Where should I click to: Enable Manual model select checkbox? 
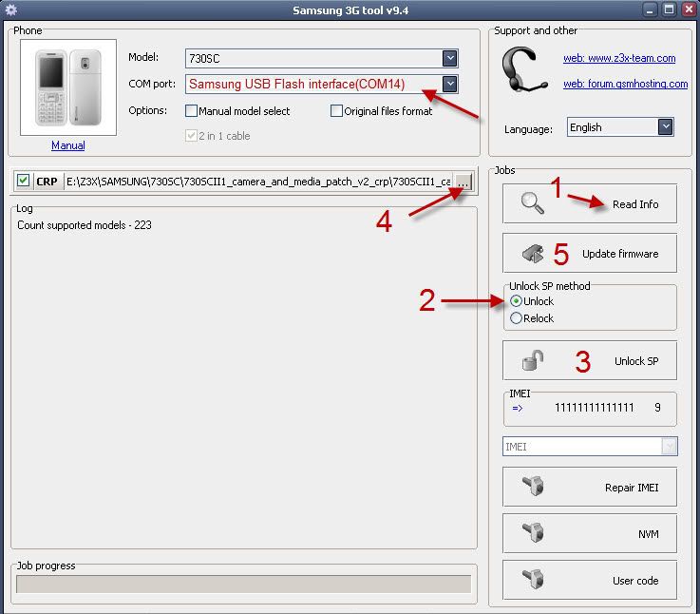(x=191, y=111)
